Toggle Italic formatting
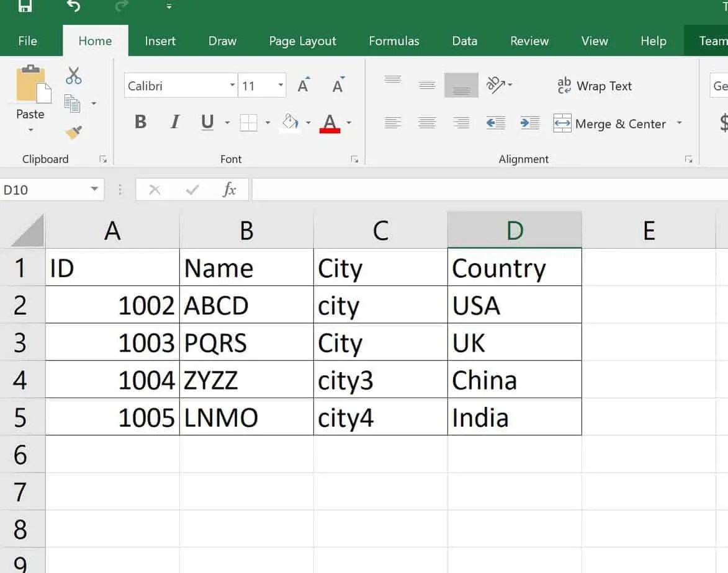Image resolution: width=728 pixels, height=573 pixels. pos(174,122)
